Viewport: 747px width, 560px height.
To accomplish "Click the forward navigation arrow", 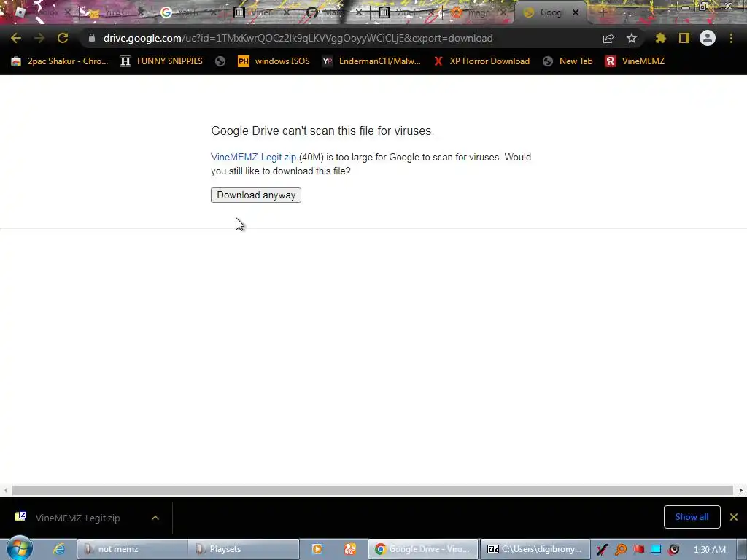I will coord(39,38).
